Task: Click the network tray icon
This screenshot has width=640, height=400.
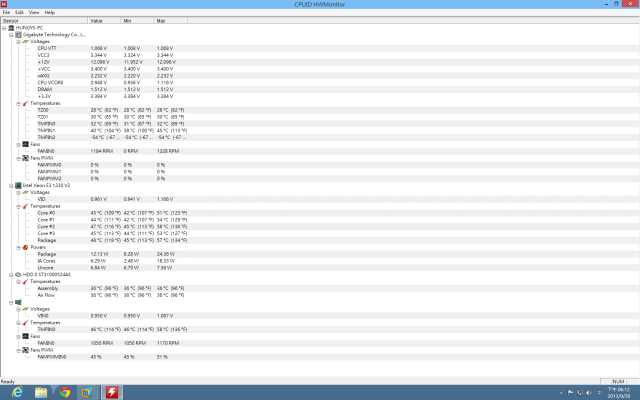Action: (580, 393)
